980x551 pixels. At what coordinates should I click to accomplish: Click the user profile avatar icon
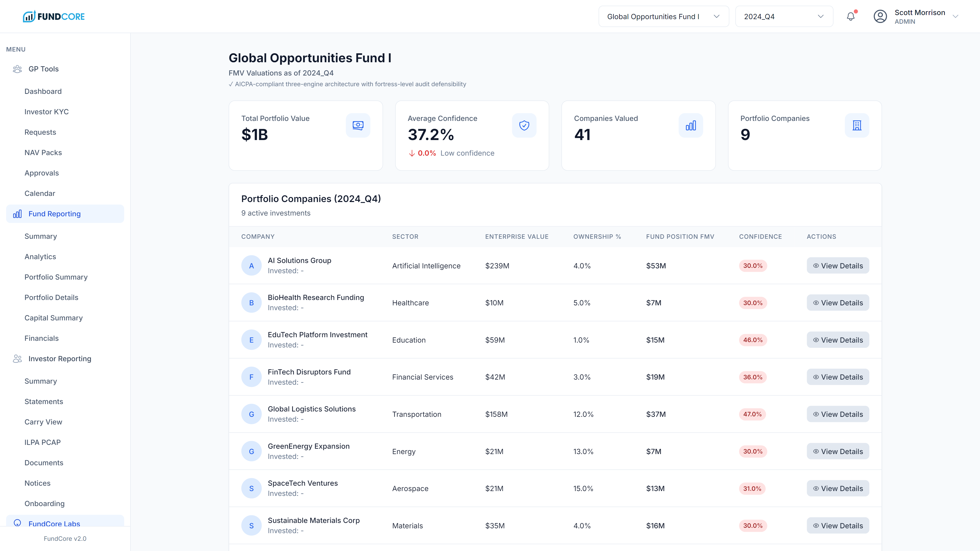880,16
